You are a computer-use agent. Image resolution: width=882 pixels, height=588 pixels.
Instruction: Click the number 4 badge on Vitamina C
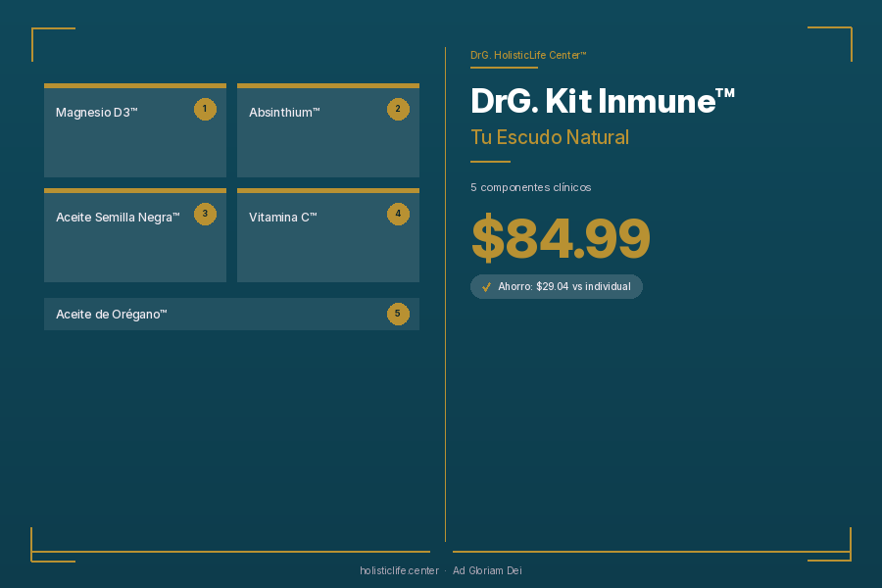pyautogui.click(x=398, y=214)
